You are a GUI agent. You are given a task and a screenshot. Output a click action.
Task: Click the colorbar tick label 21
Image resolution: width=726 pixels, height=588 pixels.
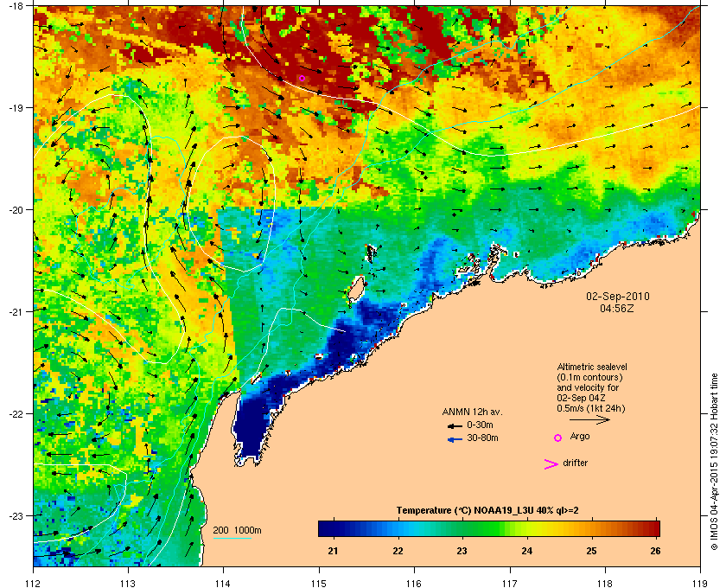[333, 551]
